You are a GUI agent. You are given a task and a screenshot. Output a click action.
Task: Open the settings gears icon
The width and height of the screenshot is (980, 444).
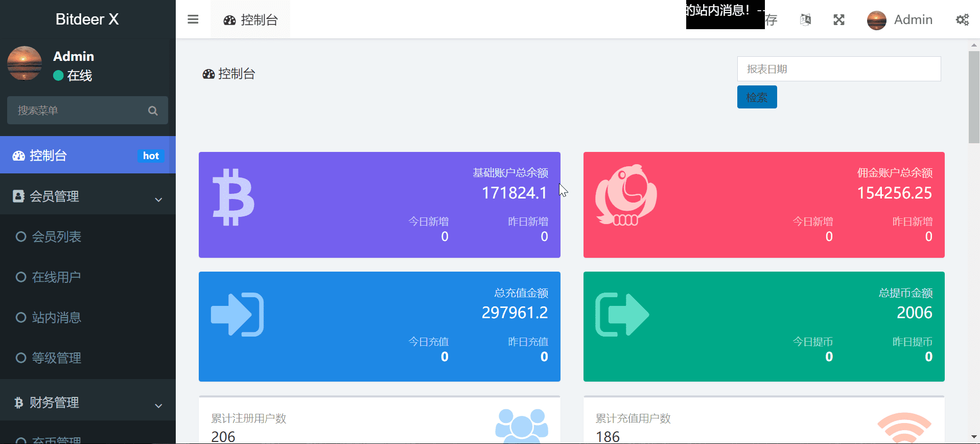962,19
